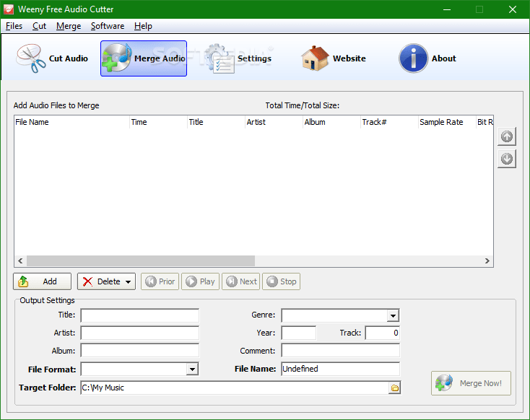Play the selected audio

click(201, 281)
